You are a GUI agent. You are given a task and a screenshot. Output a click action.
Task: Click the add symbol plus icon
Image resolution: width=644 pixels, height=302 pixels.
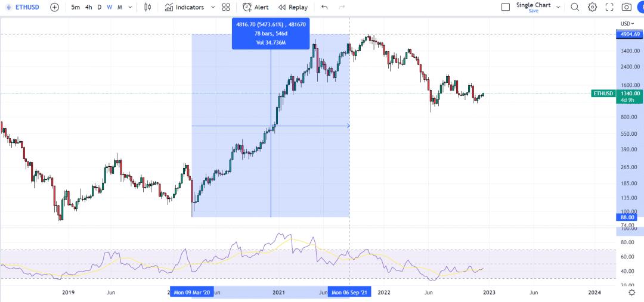click(55, 7)
